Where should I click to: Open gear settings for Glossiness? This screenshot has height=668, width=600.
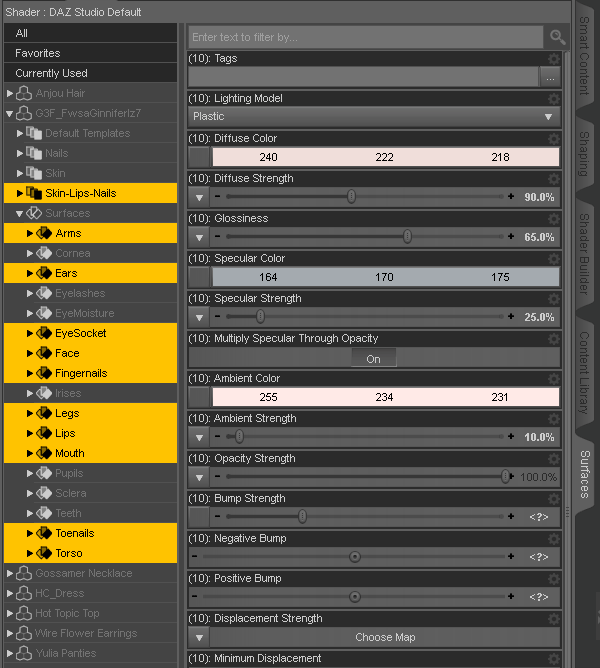click(554, 219)
